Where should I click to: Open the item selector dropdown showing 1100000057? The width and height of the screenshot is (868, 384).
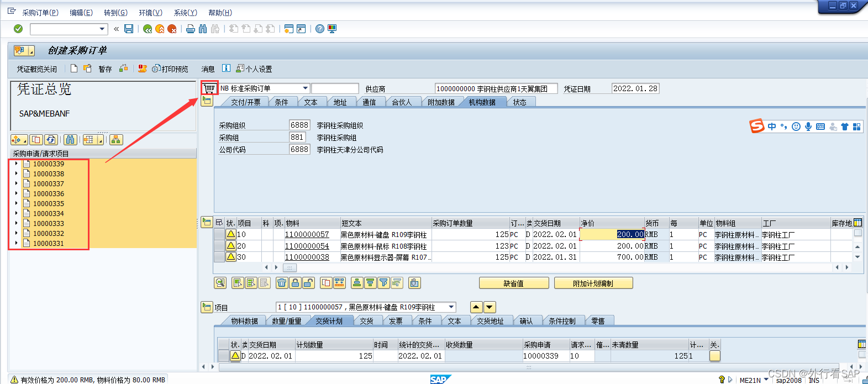[x=451, y=307]
